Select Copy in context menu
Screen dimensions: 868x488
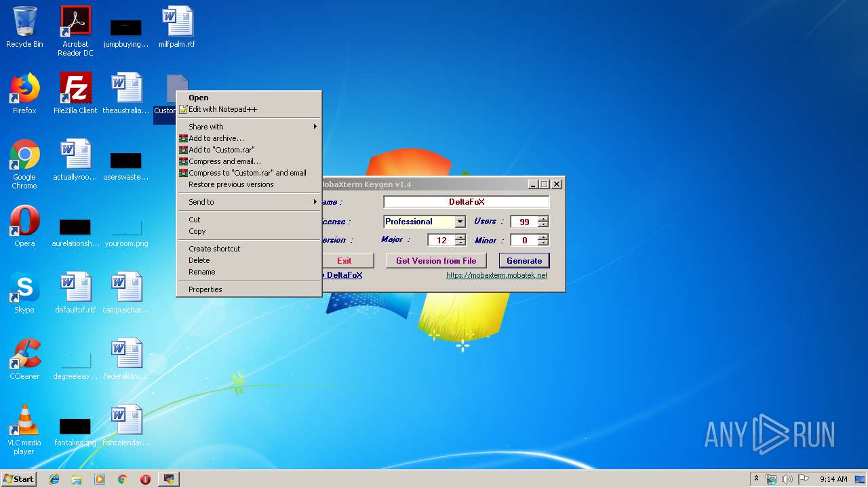pos(249,231)
